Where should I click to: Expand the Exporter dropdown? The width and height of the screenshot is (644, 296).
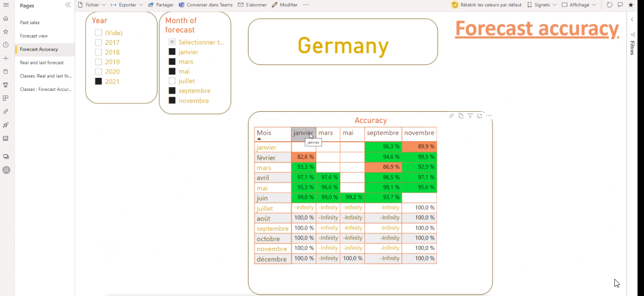pos(127,5)
